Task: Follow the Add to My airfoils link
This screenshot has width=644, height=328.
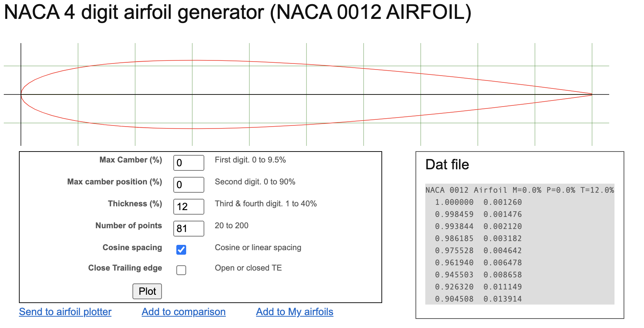Action: click(294, 312)
